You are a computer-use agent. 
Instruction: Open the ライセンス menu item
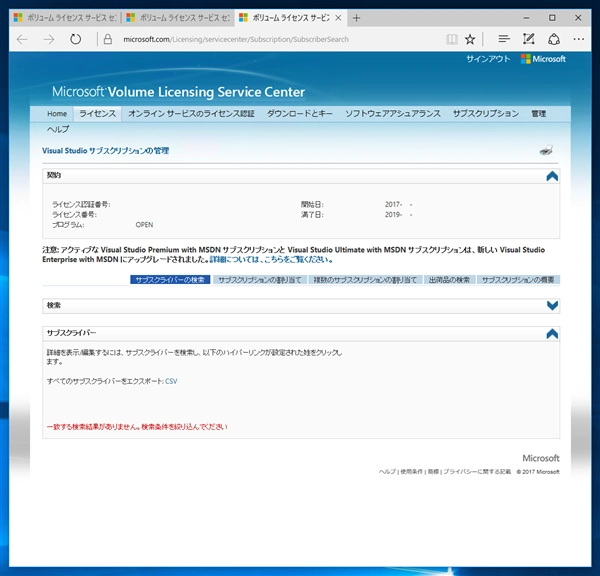tap(98, 114)
